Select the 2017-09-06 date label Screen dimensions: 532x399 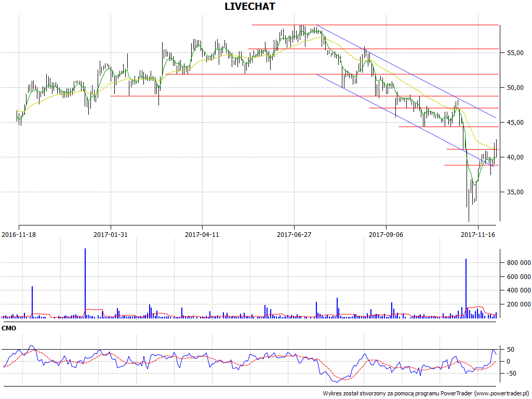pos(386,234)
